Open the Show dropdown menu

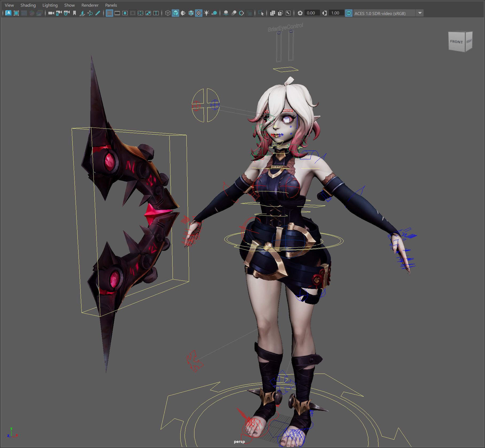click(x=69, y=5)
